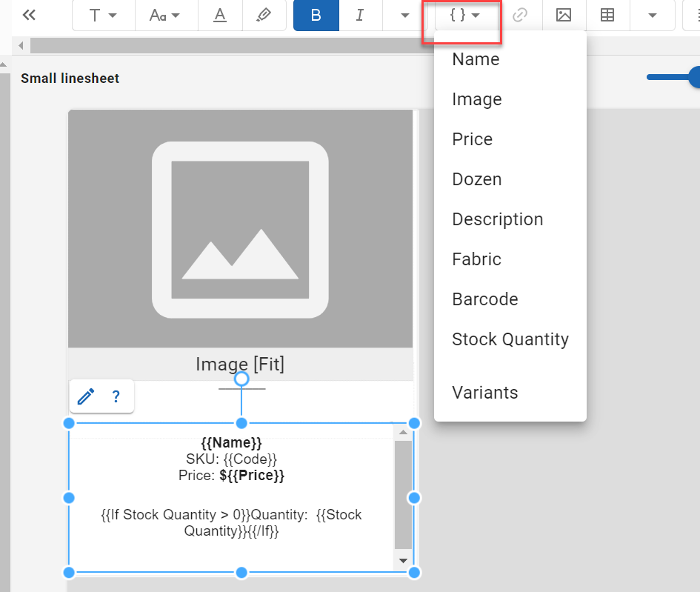Select Description placeholder from menu
700x592 pixels.
510,219
